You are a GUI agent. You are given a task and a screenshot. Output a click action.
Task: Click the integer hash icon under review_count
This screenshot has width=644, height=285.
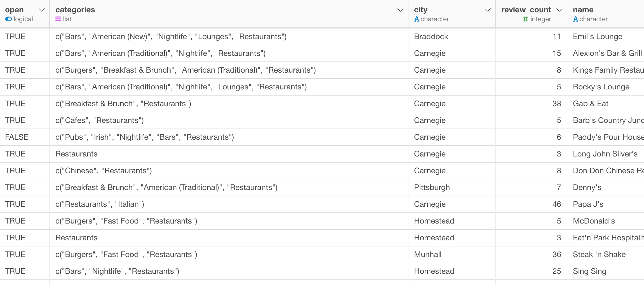coord(525,19)
